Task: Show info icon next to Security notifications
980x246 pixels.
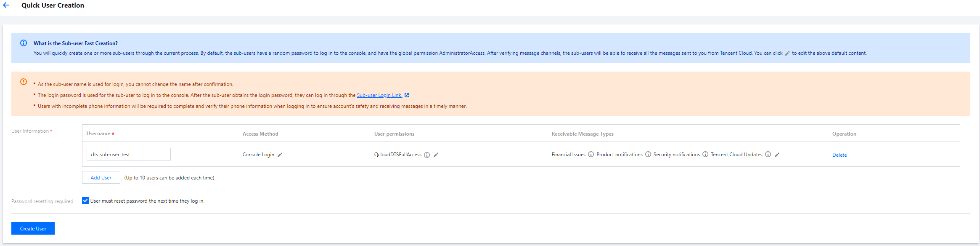Action: pyautogui.click(x=705, y=155)
